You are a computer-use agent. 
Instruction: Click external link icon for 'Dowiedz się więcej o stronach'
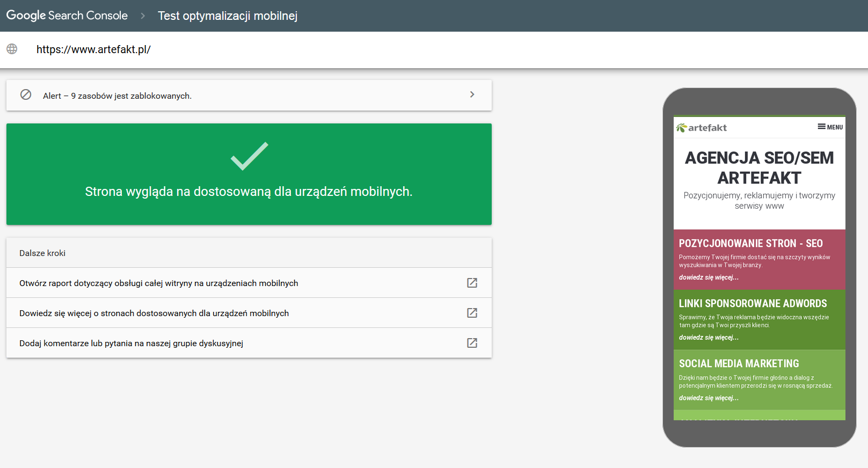point(472,313)
